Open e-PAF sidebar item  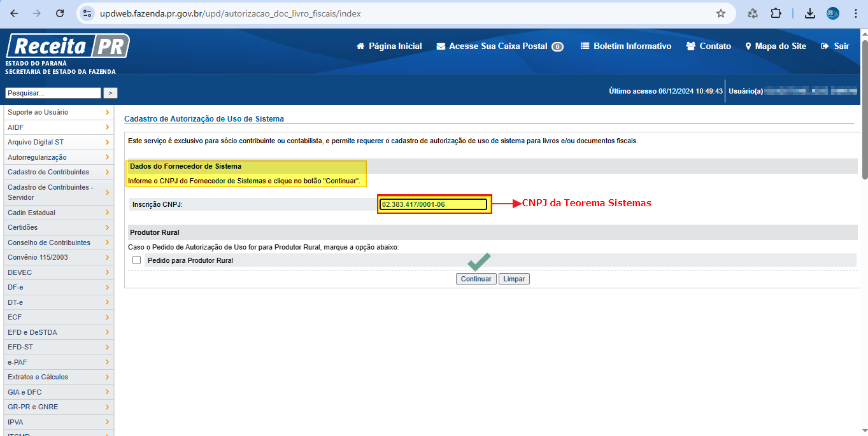59,362
